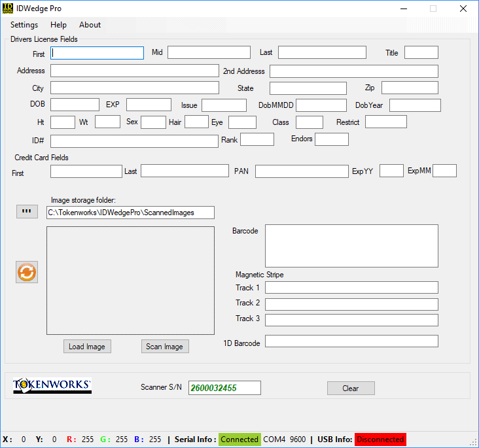The image size is (479, 448).
Task: Click the PAN number field
Action: point(302,171)
